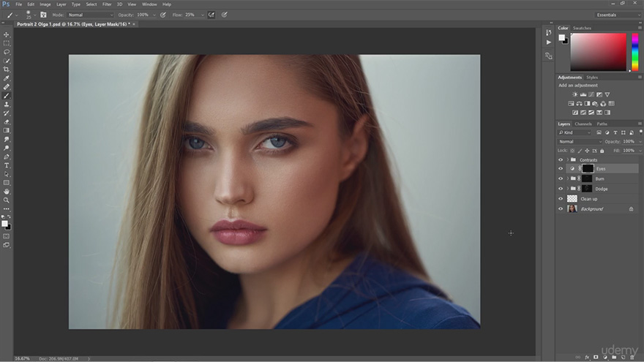
Task: Open the Flow slider dropdown arrow
Action: [203, 15]
